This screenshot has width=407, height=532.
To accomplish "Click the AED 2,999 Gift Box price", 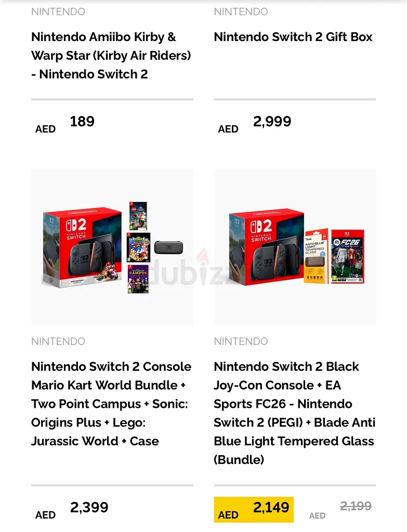I will [272, 122].
